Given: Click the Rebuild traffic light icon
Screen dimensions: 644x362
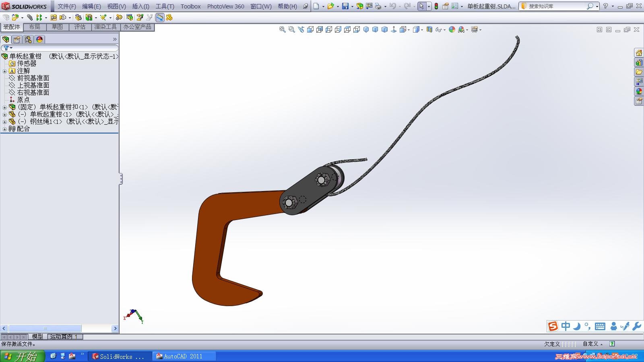Looking at the screenshot, I should pos(436,6).
